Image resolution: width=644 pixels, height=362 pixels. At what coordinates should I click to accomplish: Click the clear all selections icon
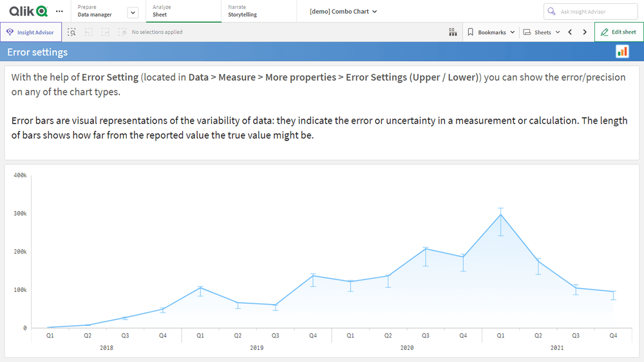click(122, 32)
